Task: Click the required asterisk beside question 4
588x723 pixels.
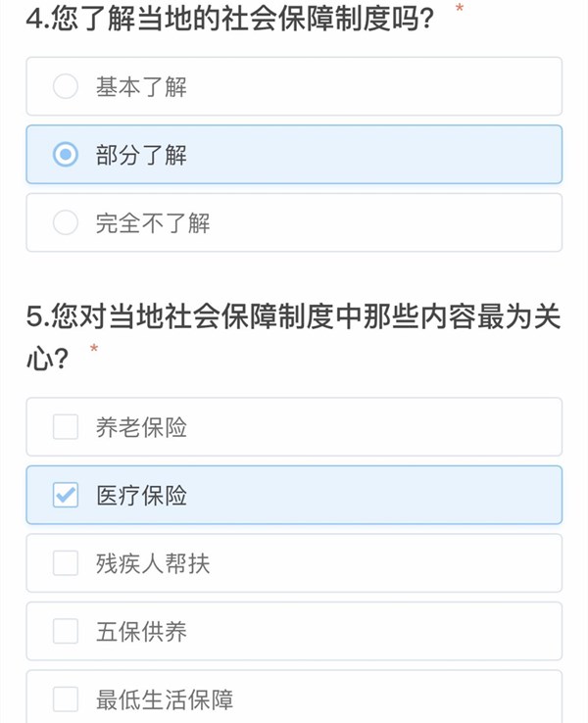Action: coord(460,10)
